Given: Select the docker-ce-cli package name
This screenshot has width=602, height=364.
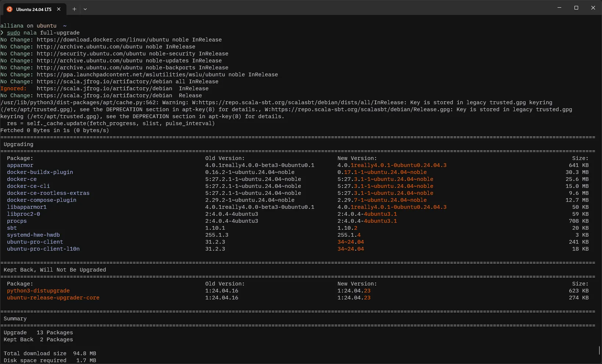Looking at the screenshot, I should click(28, 186).
